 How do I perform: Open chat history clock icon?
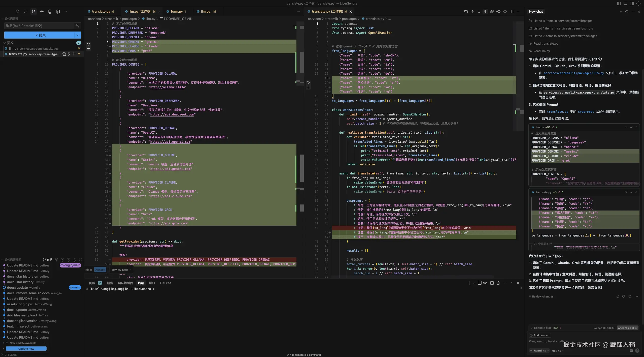pyautogui.click(x=627, y=12)
